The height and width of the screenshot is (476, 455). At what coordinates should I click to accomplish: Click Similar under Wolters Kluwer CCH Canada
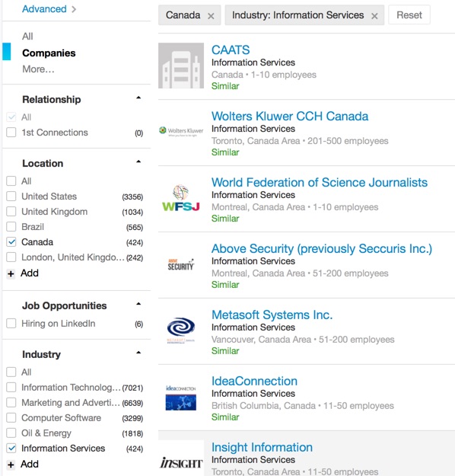pos(225,152)
